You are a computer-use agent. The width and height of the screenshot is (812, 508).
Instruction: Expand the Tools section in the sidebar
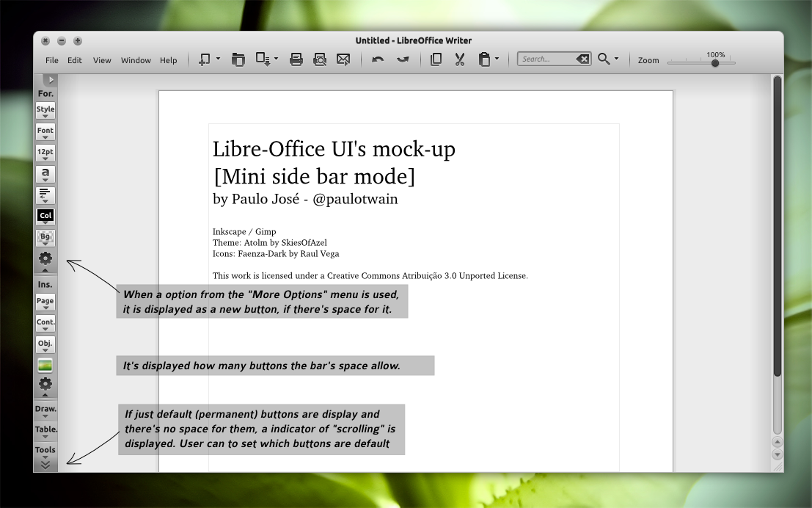[x=45, y=451]
